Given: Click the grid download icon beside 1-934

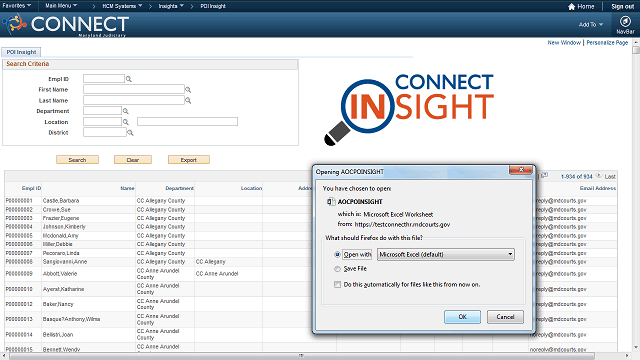Looking at the screenshot, I should [x=544, y=176].
